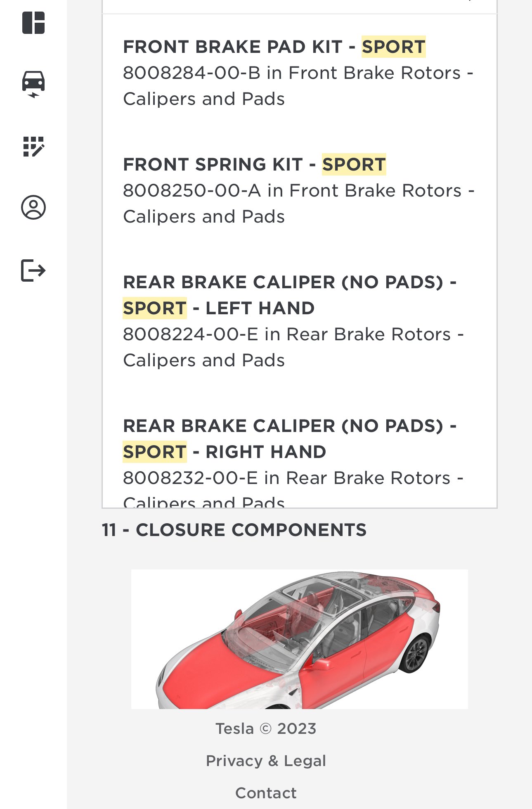Open the grid edit icon in sidebar
Image resolution: width=532 pixels, height=809 pixels.
click(33, 147)
